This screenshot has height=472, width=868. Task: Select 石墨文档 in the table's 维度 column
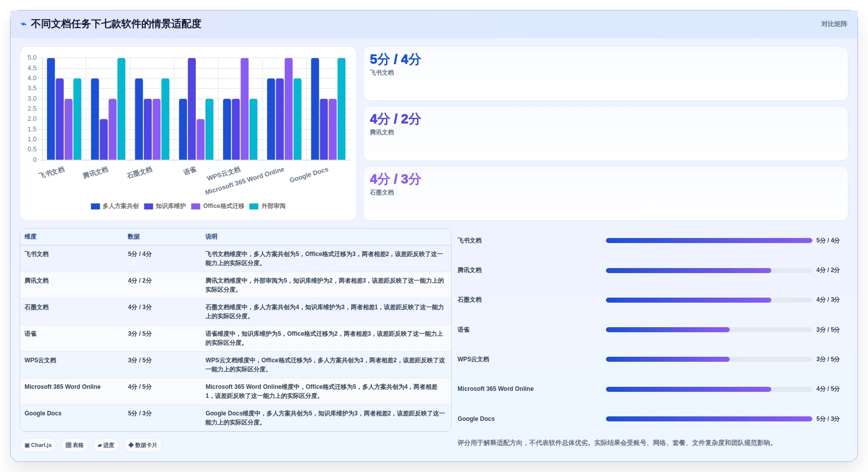coord(37,307)
